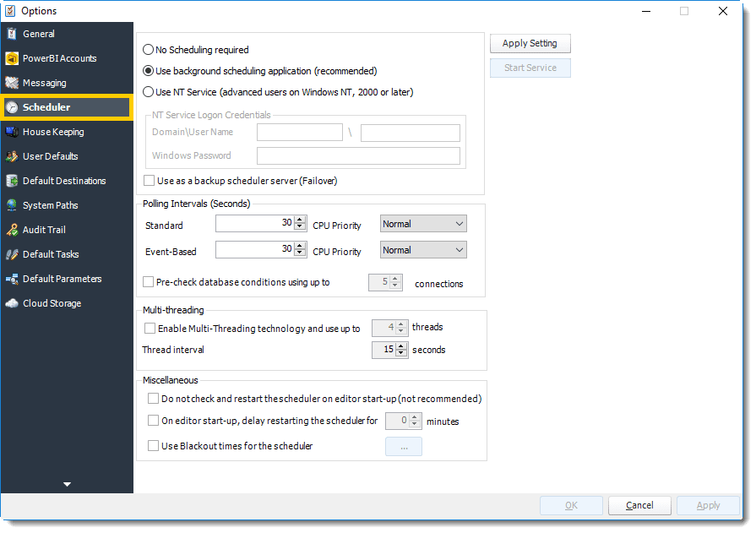Select the Cloud Storage section
756x533 pixels.
[x=52, y=303]
